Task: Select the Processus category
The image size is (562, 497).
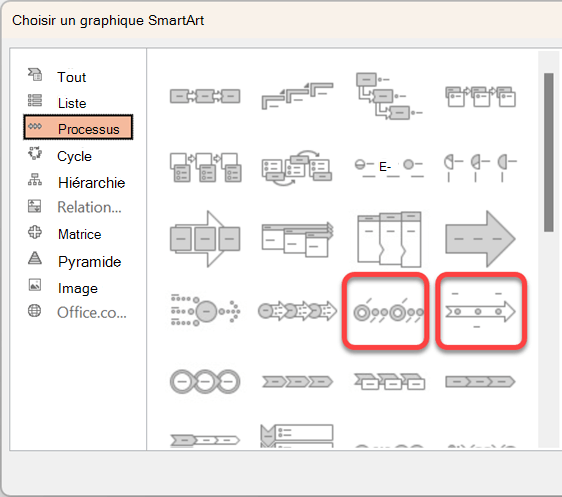Action: coord(78,128)
